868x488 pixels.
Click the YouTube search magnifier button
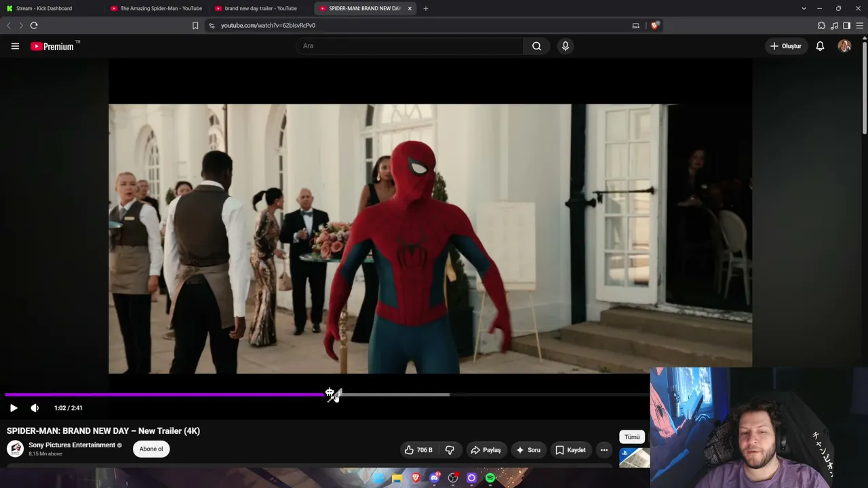[x=536, y=46]
